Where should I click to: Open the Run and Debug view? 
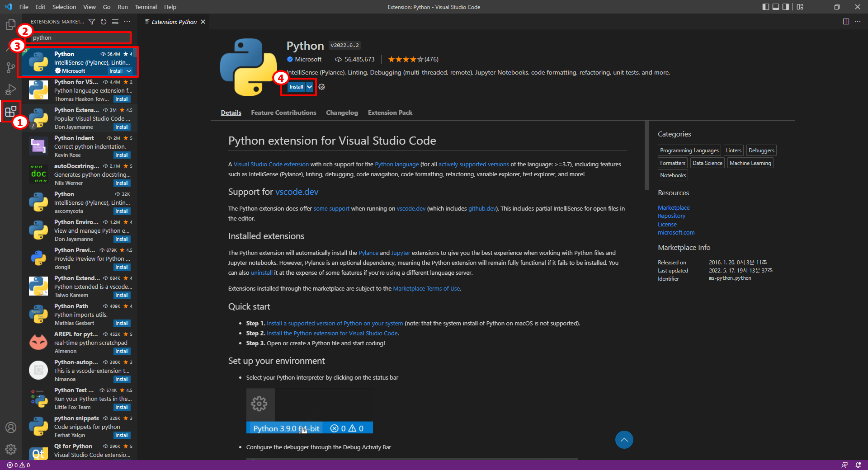(11, 89)
